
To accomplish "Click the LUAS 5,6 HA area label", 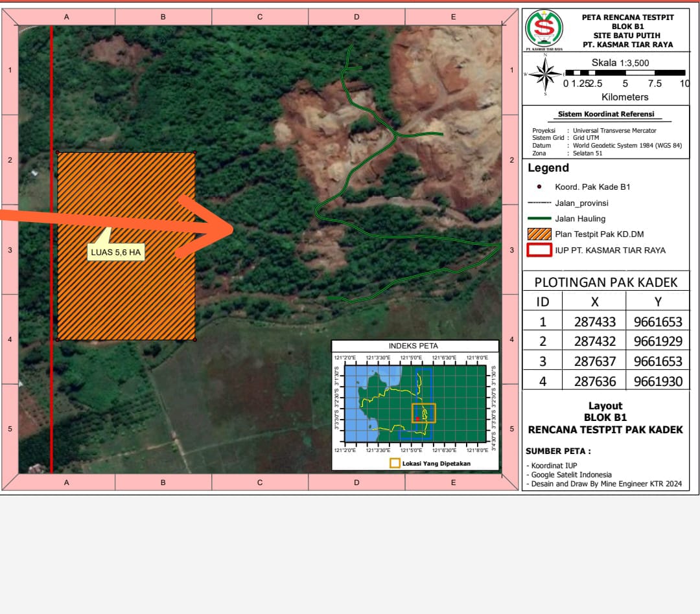I will click(x=117, y=252).
